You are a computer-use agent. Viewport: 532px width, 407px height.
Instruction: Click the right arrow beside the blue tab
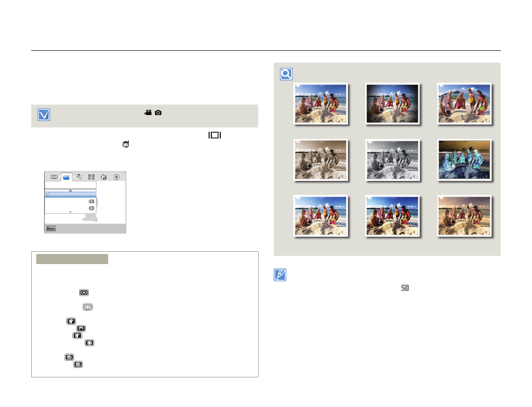click(x=73, y=177)
